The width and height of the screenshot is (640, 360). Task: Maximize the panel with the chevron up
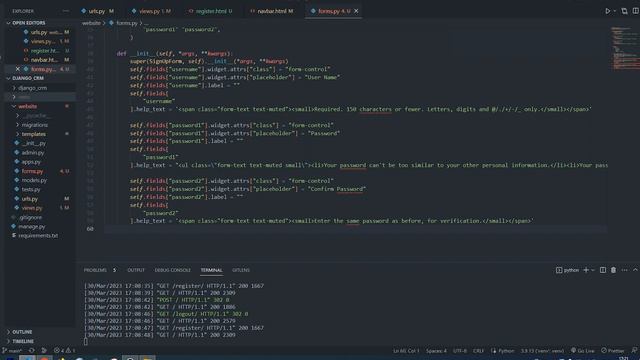click(635, 270)
